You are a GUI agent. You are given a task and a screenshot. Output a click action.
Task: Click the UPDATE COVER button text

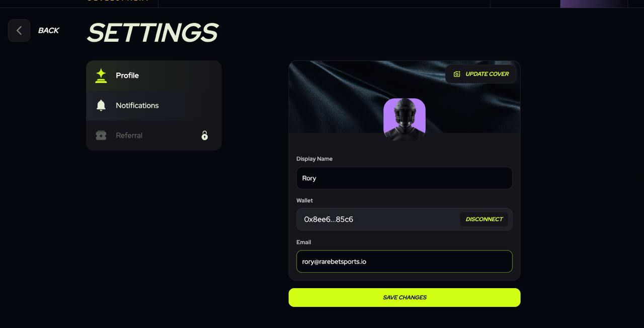pos(487,74)
